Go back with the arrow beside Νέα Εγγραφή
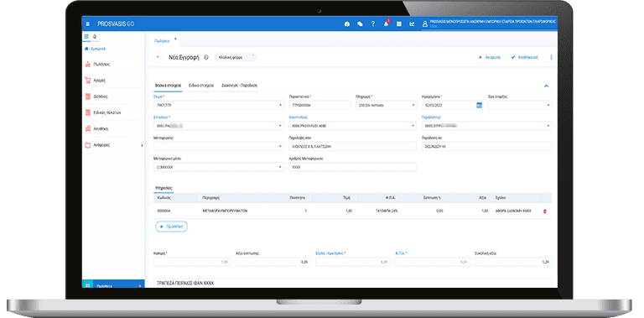Image resolution: width=644 pixels, height=318 pixels. point(158,58)
